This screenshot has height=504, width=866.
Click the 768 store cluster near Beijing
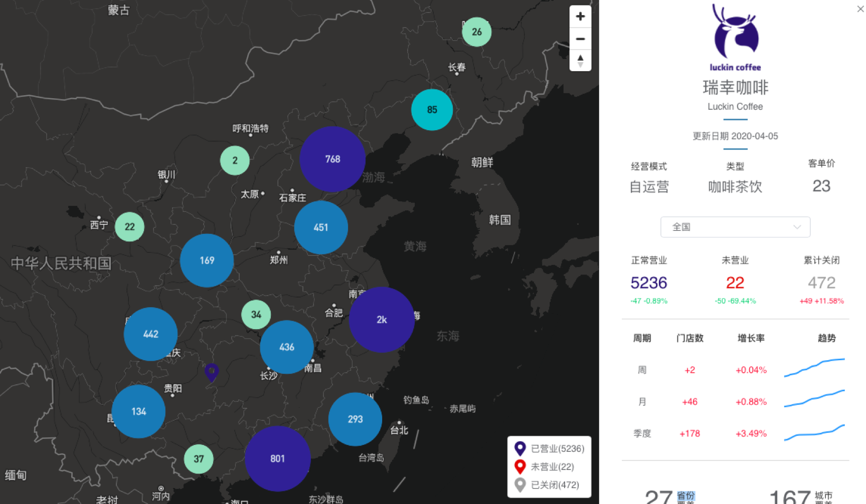tap(332, 159)
